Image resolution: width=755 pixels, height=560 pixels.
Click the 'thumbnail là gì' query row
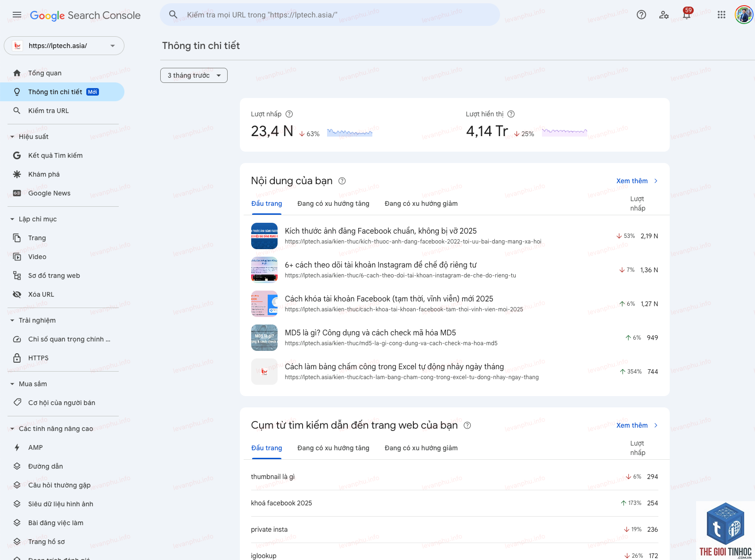(455, 477)
